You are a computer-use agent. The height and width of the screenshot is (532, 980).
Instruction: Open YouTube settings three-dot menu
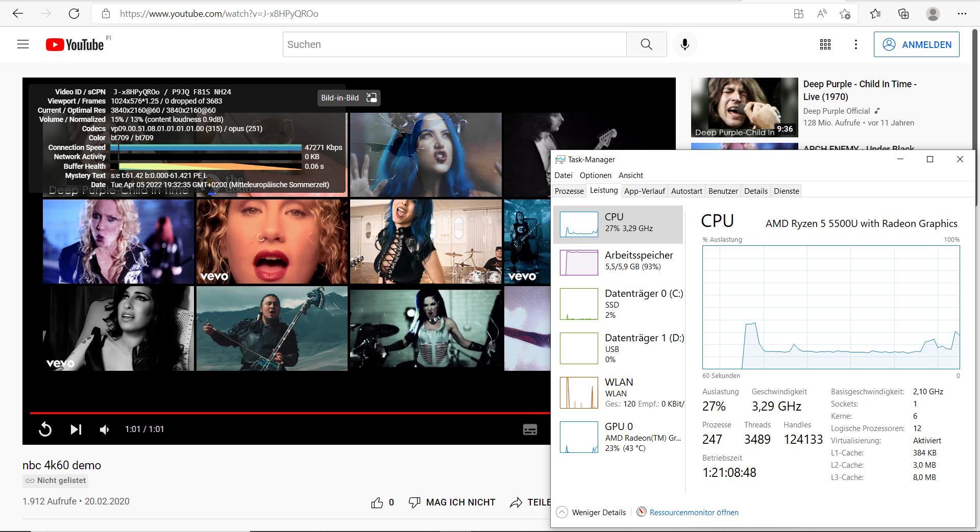[856, 44]
